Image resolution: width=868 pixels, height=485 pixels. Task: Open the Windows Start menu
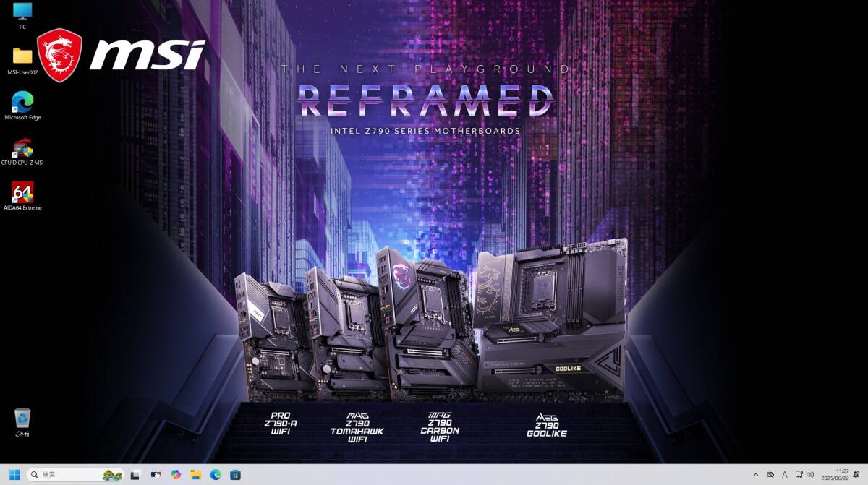pyautogui.click(x=14, y=475)
